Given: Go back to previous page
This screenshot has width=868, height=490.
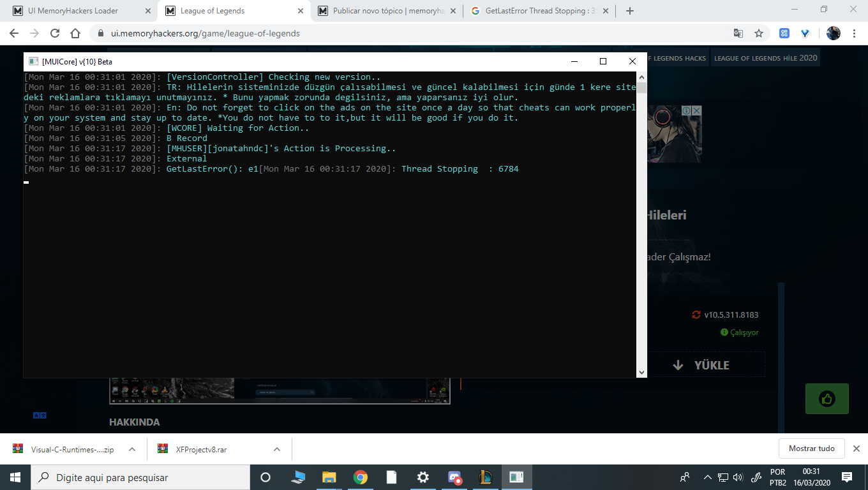Looking at the screenshot, I should [x=14, y=33].
